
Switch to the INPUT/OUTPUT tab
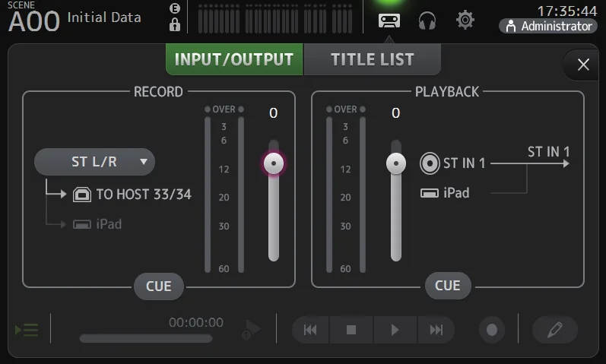click(x=234, y=59)
